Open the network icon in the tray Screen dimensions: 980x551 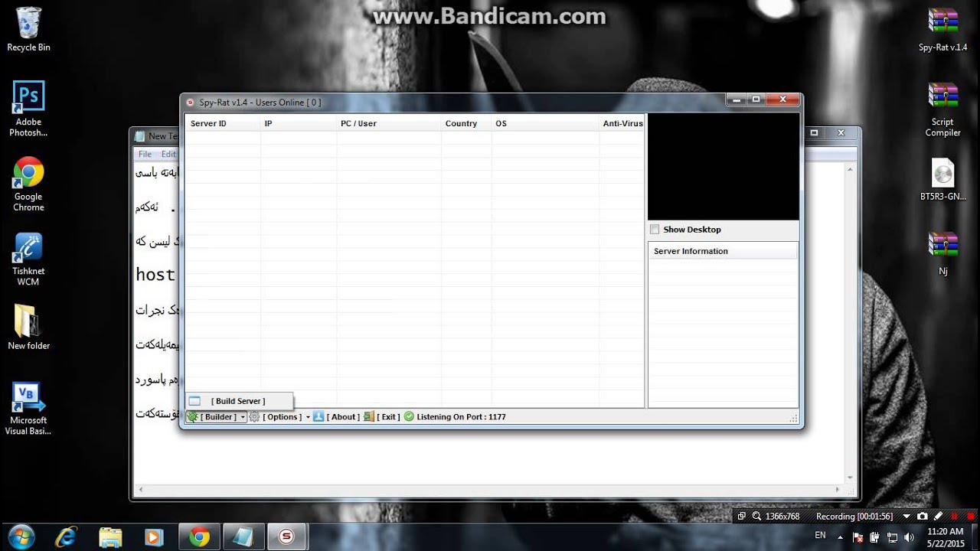coord(893,537)
